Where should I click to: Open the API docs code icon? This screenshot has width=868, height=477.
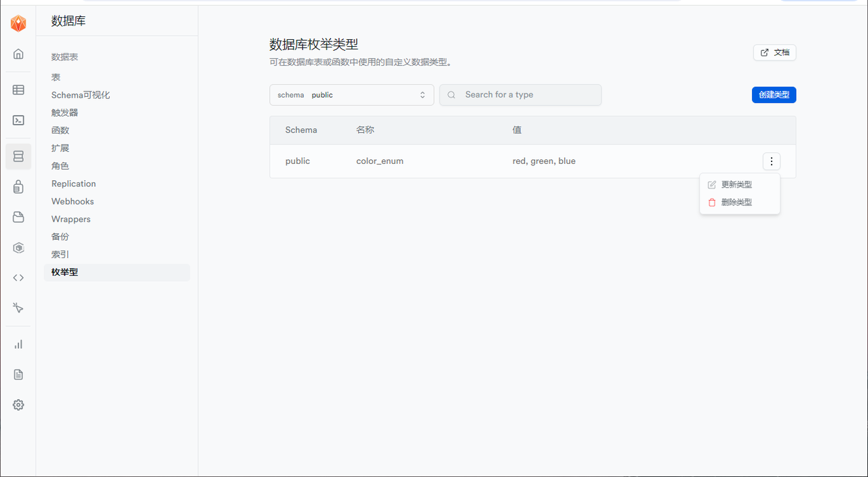[18, 277]
